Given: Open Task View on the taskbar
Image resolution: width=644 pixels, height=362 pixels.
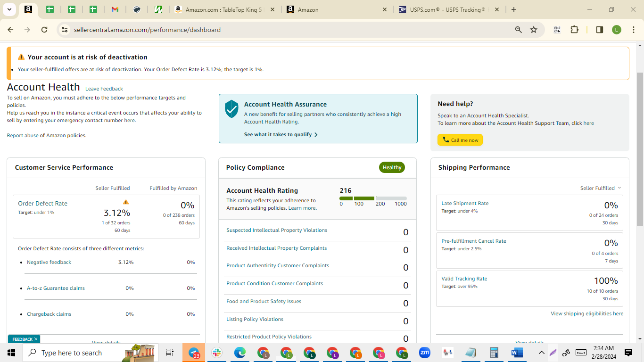Looking at the screenshot, I should click(170, 353).
